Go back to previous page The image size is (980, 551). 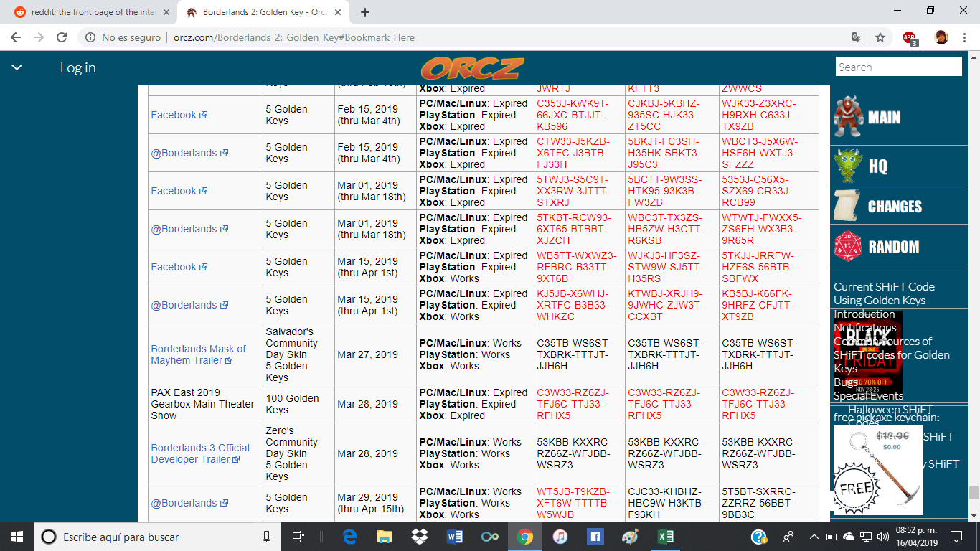tap(16, 37)
